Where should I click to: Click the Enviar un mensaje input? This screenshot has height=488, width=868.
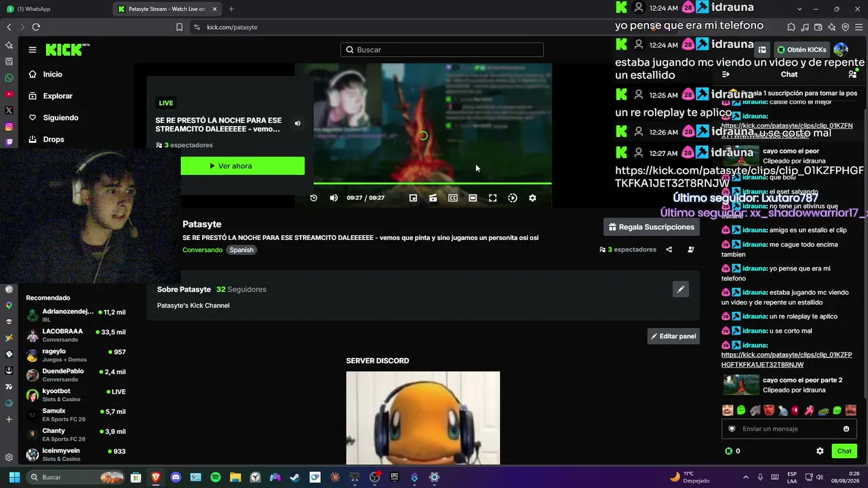[789, 429]
